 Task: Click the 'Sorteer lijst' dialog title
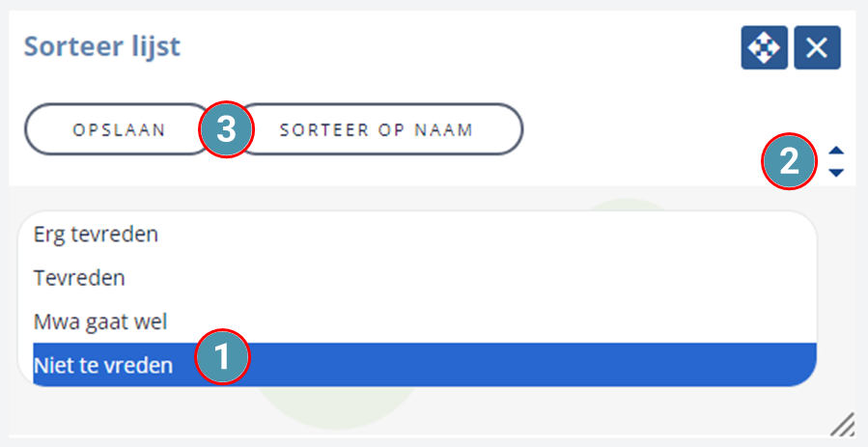click(x=102, y=46)
